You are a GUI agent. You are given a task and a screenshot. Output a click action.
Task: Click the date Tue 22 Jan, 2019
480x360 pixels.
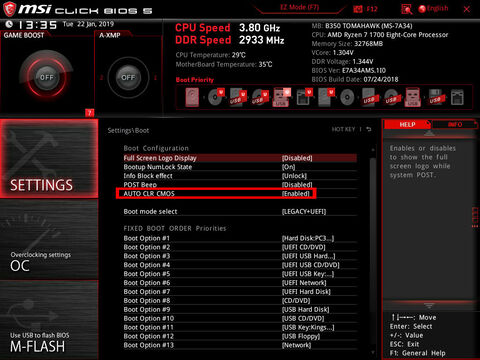pyautogui.click(x=88, y=24)
